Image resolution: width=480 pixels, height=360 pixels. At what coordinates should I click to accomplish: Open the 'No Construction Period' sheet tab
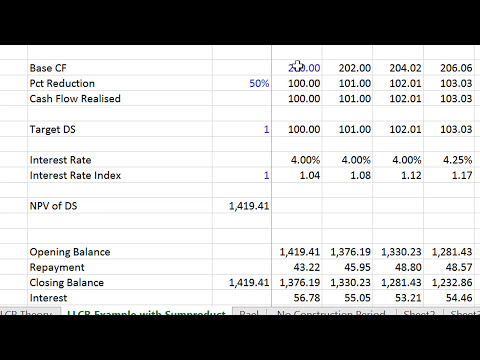click(x=331, y=312)
